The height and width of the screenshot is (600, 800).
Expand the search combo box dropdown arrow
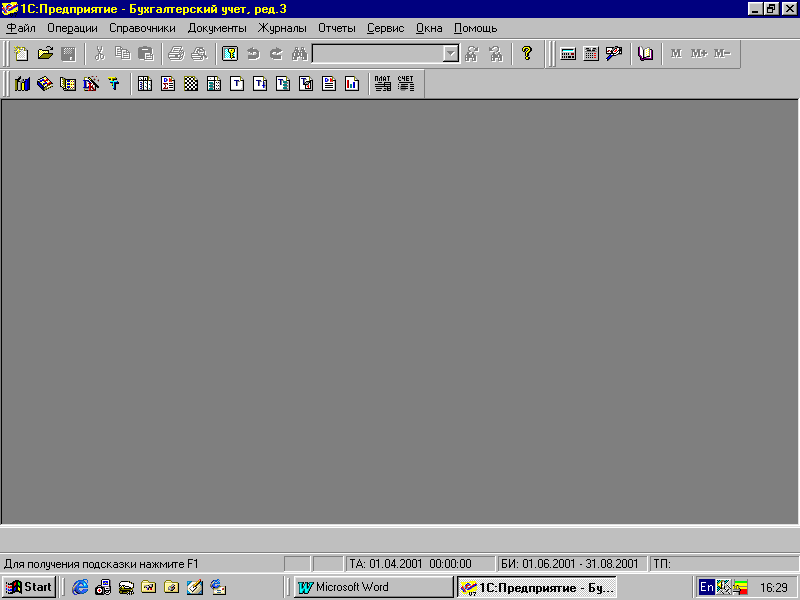[451, 54]
